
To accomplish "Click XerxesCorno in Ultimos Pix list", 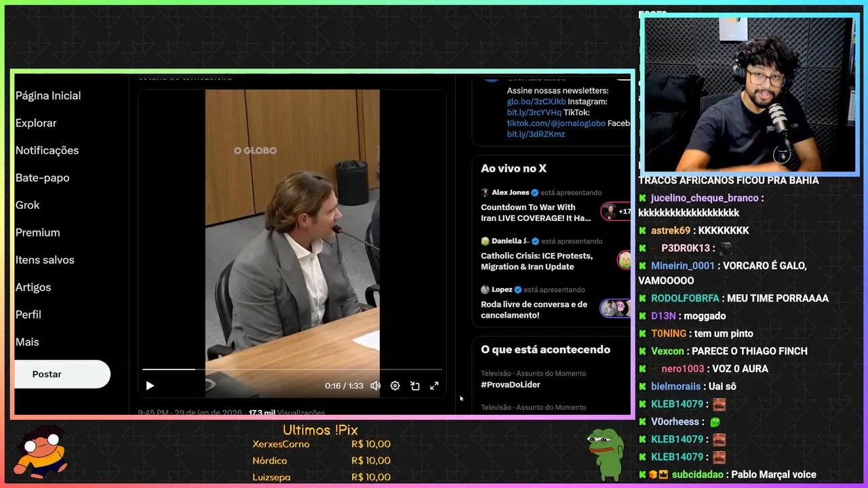I will point(281,445).
